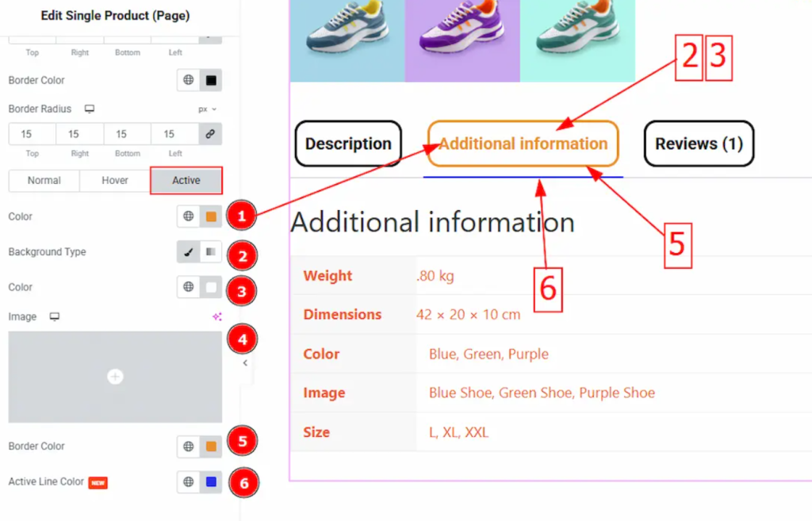Switch to Normal state
The width and height of the screenshot is (812, 521).
(44, 180)
